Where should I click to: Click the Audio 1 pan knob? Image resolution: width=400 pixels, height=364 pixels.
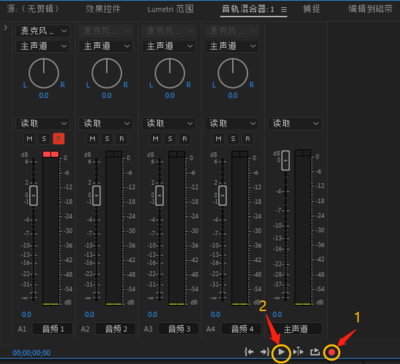click(x=44, y=73)
